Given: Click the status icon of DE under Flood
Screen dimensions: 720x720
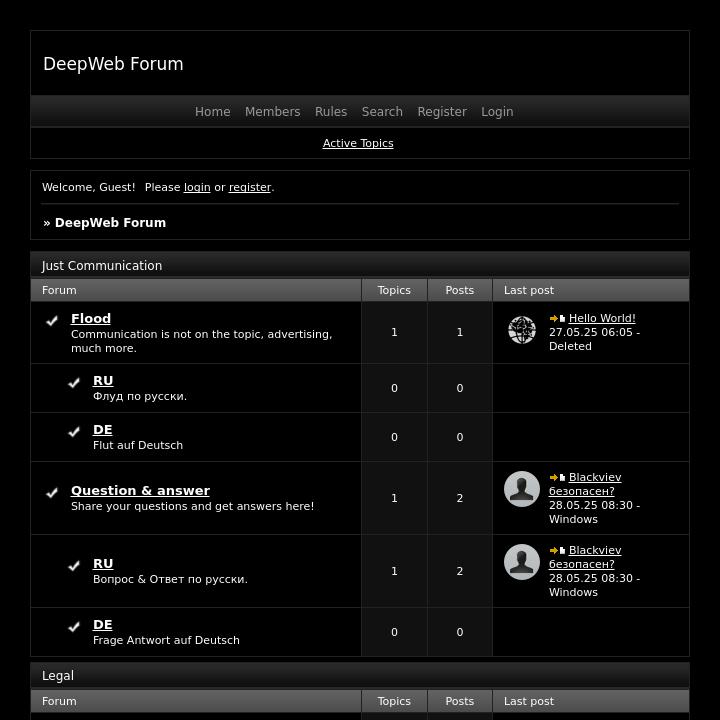Looking at the screenshot, I should pos(74,432).
